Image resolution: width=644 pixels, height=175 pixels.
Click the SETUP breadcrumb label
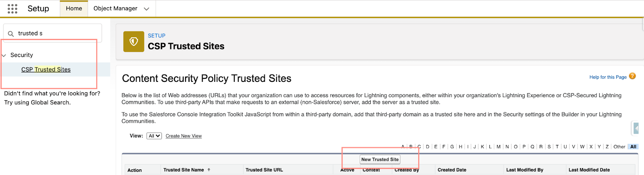pos(157,36)
